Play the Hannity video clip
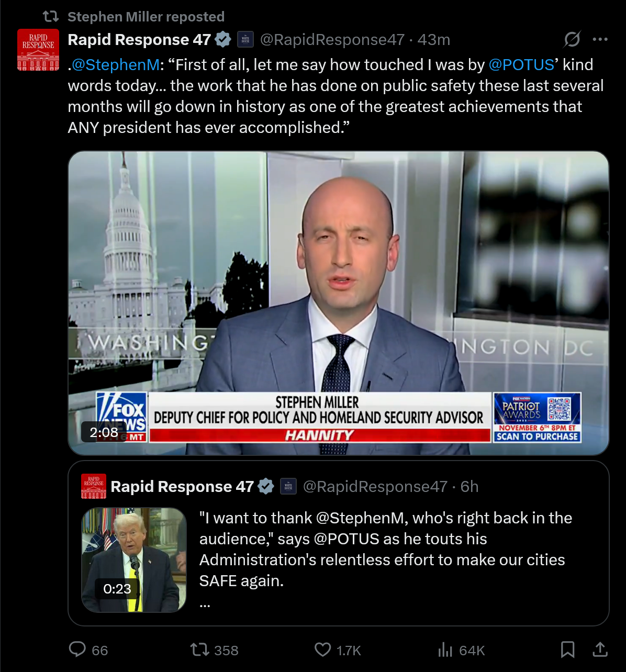Viewport: 626px width, 672px height. 339,303
